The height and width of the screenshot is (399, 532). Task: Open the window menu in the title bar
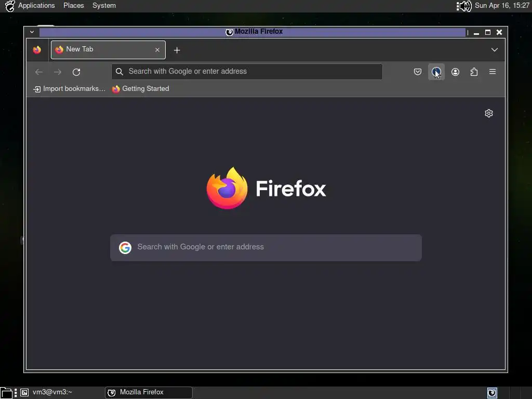(x=32, y=32)
